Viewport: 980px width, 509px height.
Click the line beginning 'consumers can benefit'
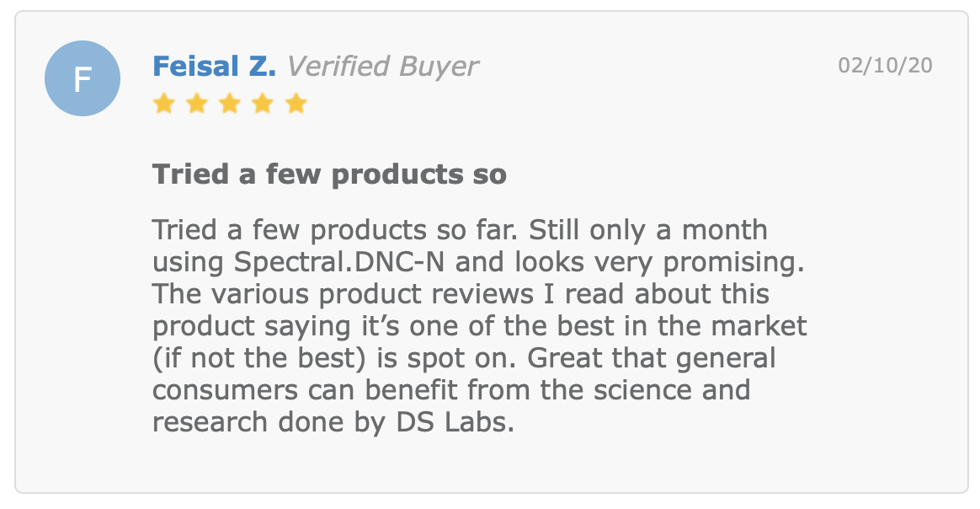click(451, 390)
